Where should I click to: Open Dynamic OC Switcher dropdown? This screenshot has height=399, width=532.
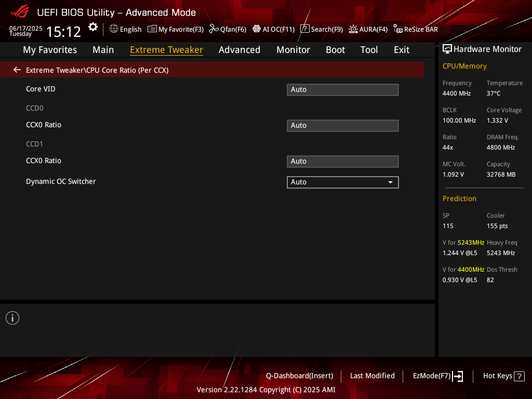click(x=343, y=182)
